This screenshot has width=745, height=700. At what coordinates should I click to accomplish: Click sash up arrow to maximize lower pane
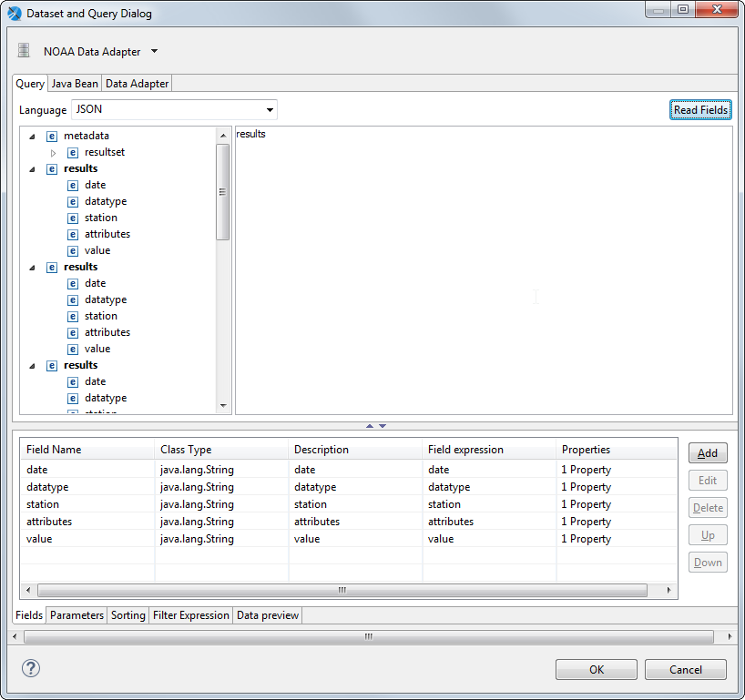pyautogui.click(x=370, y=426)
